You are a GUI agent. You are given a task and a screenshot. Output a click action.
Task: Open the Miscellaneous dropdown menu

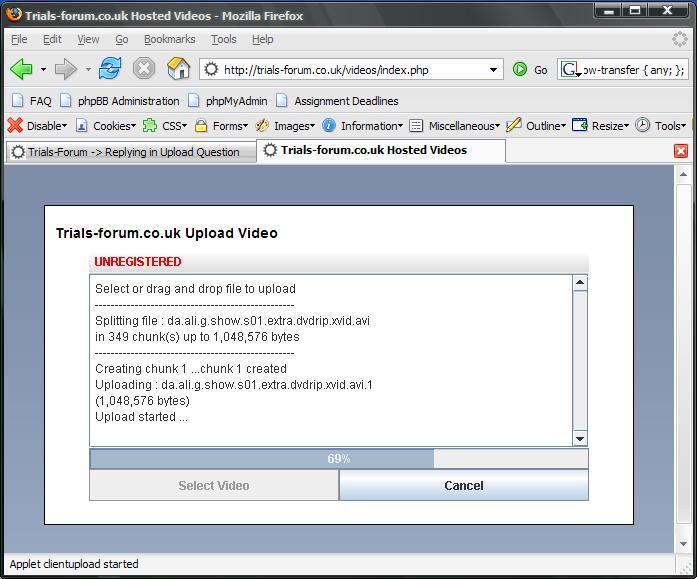(x=454, y=126)
